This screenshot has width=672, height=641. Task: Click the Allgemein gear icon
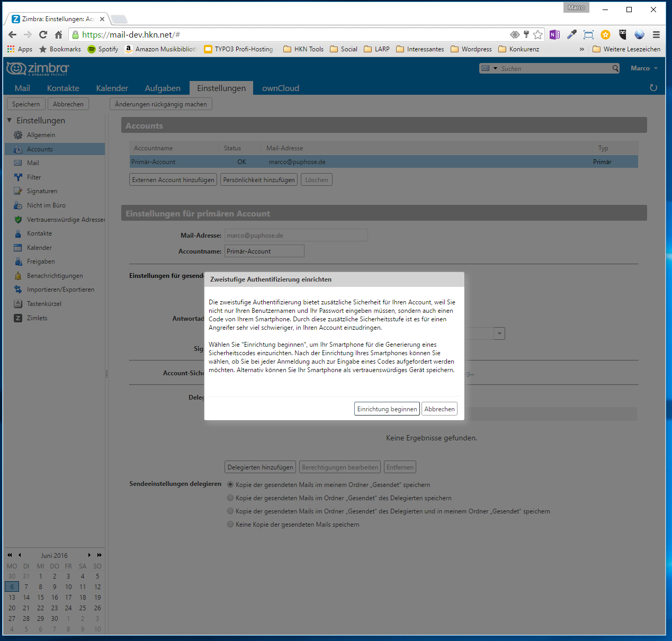18,135
